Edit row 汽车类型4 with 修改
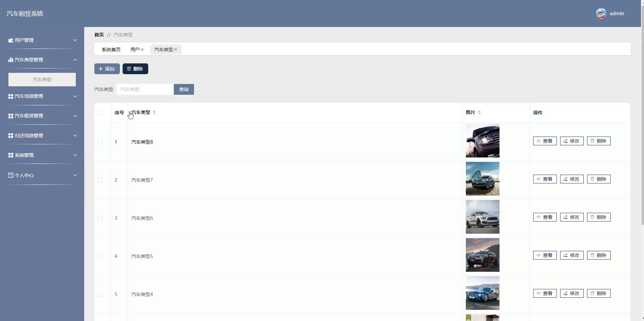Screen dimensions: 644x321 tap(572, 293)
